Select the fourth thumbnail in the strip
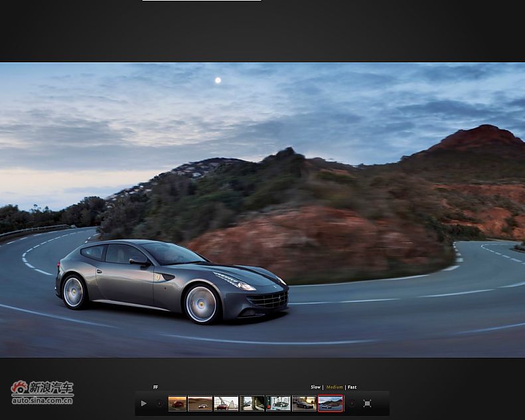 tap(252, 403)
